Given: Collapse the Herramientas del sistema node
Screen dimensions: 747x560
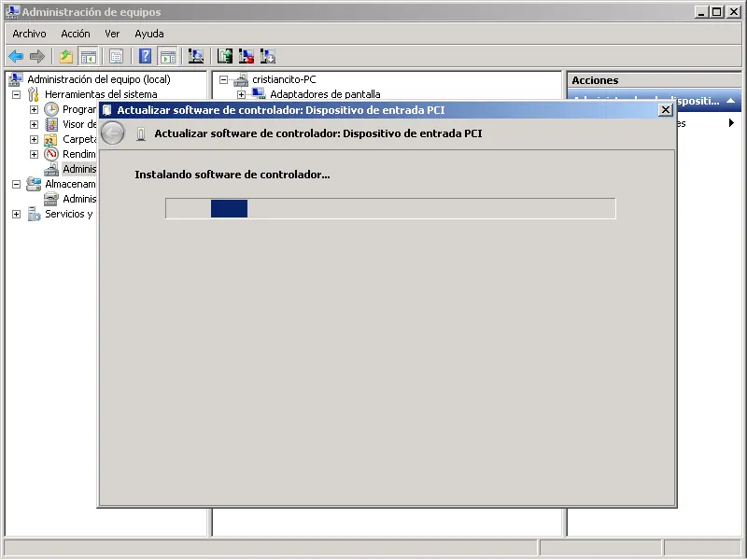Looking at the screenshot, I should tap(16, 94).
